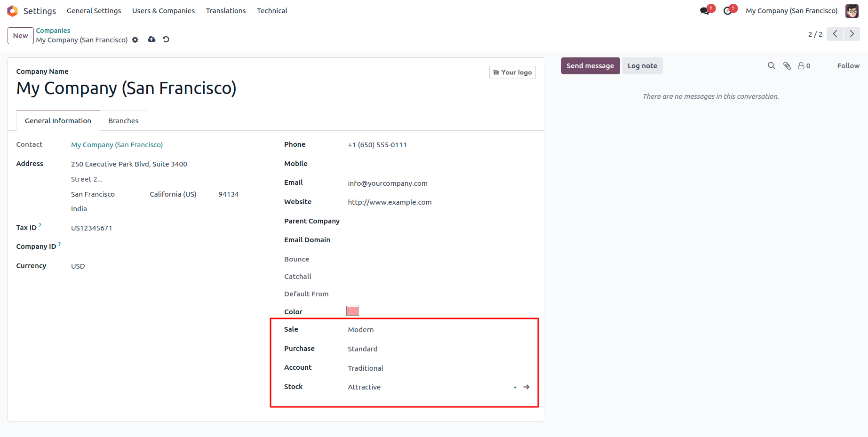Image resolution: width=868 pixels, height=437 pixels.
Task: Open the activities clock icon
Action: [x=728, y=11]
